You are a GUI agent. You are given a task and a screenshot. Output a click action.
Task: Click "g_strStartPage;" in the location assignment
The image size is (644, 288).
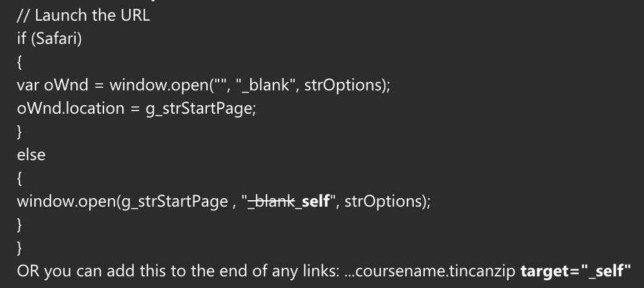201,109
